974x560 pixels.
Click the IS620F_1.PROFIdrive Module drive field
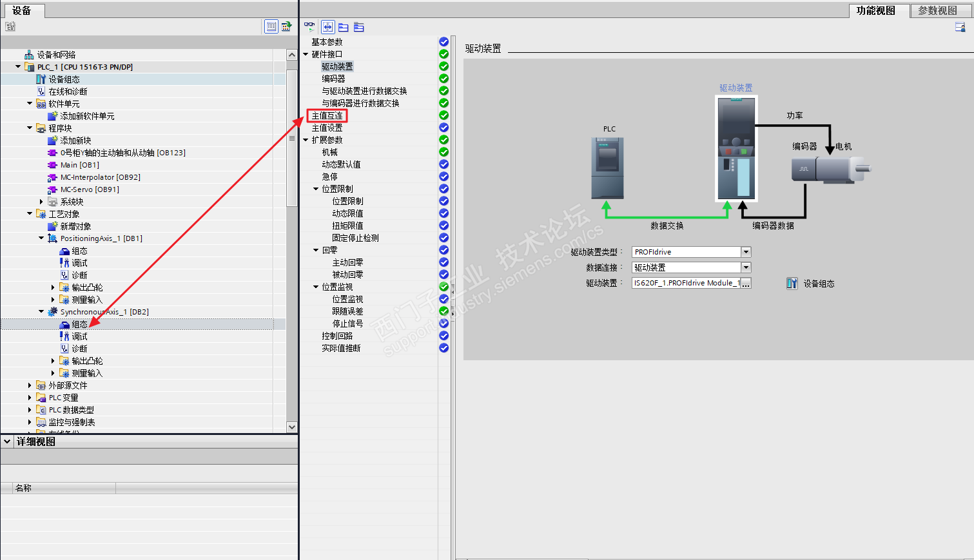(x=687, y=283)
